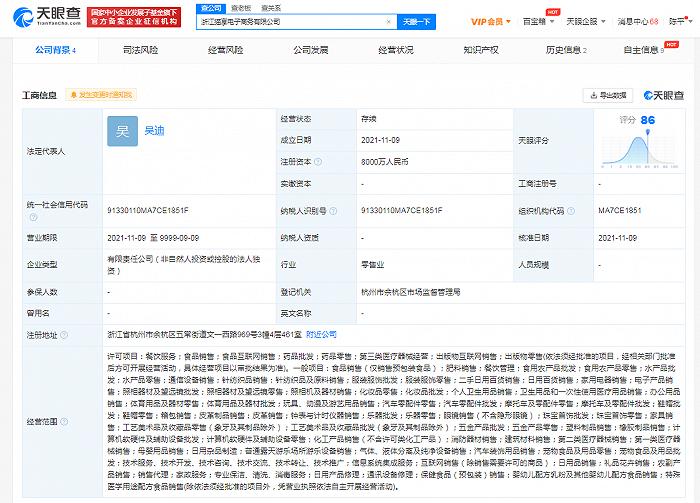
Task: Click the help icon next to 注册地址
Action: [64, 335]
